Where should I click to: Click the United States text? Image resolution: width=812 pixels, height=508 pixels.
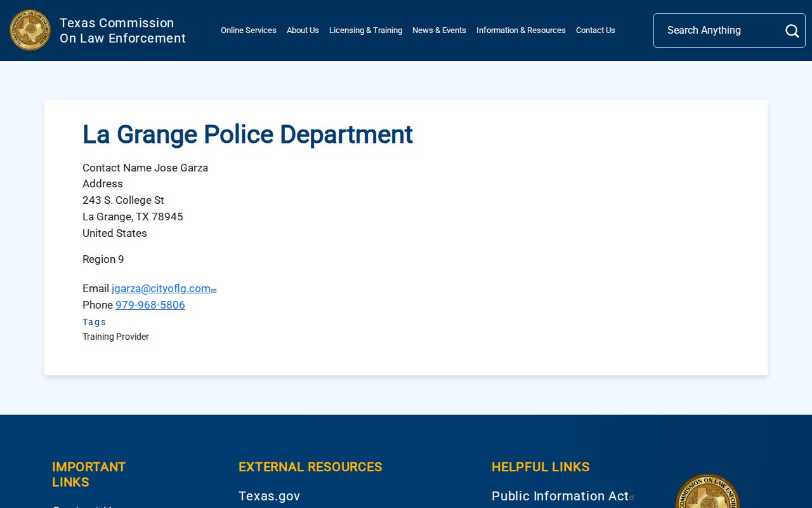tap(115, 233)
